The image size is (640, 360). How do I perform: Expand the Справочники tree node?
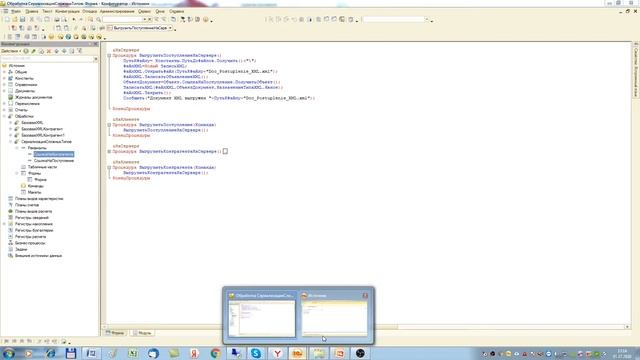pyautogui.click(x=4, y=84)
